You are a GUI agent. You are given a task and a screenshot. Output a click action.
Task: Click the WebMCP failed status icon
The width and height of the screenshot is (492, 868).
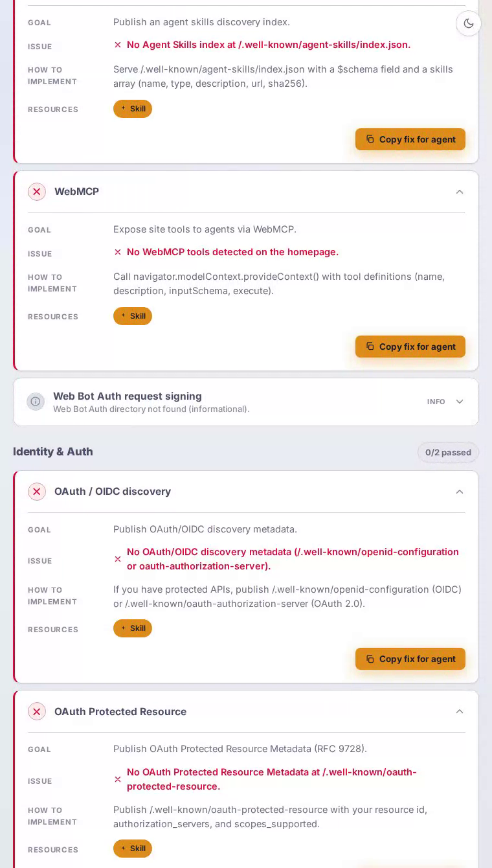37,192
